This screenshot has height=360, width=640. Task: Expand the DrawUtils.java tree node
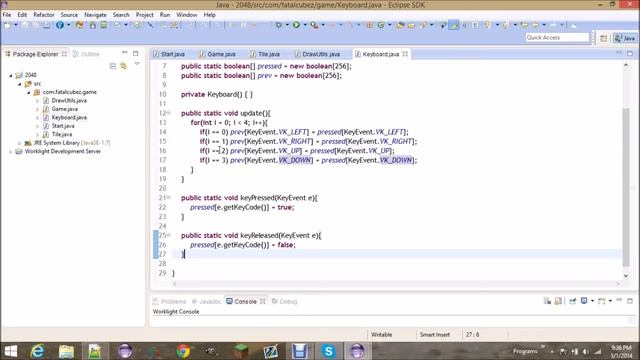(x=38, y=100)
